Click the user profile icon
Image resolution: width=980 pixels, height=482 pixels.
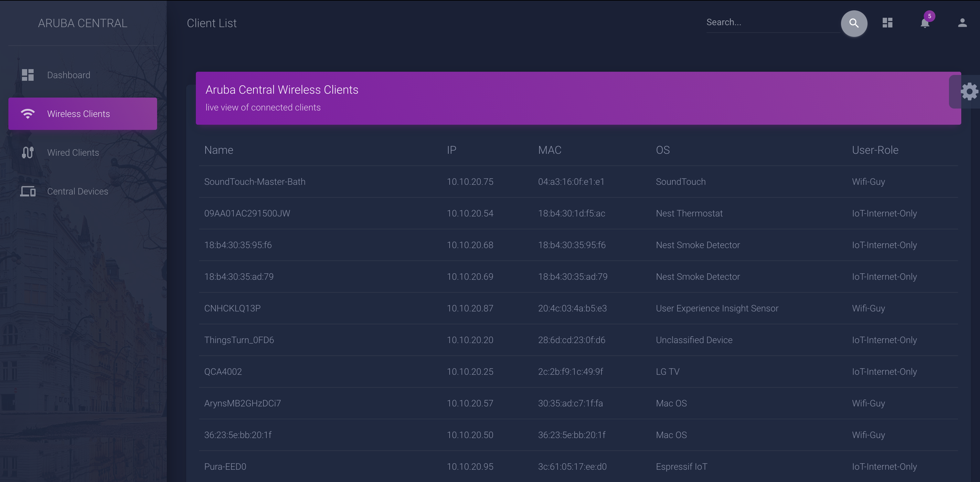click(x=962, y=23)
